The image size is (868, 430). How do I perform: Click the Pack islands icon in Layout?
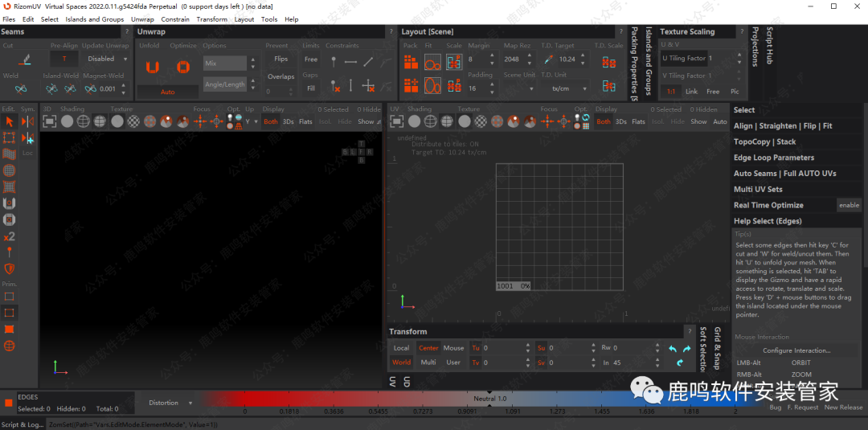click(411, 61)
